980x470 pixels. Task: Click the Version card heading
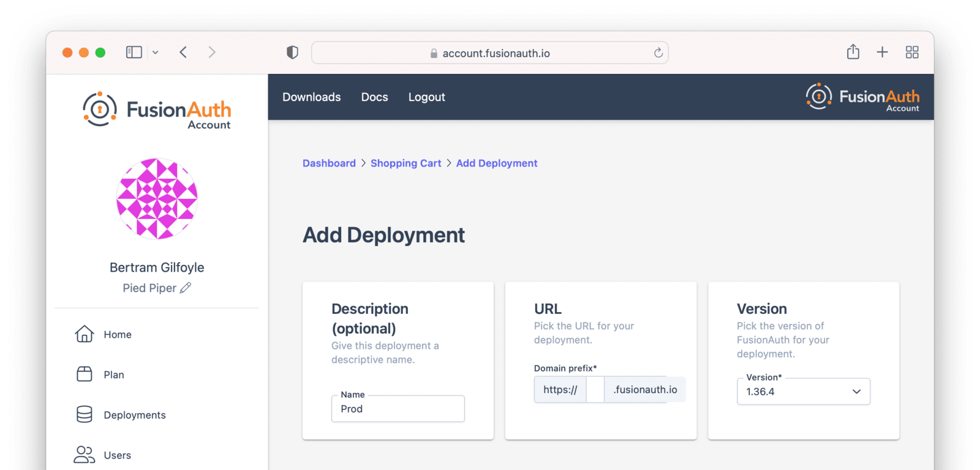point(762,308)
